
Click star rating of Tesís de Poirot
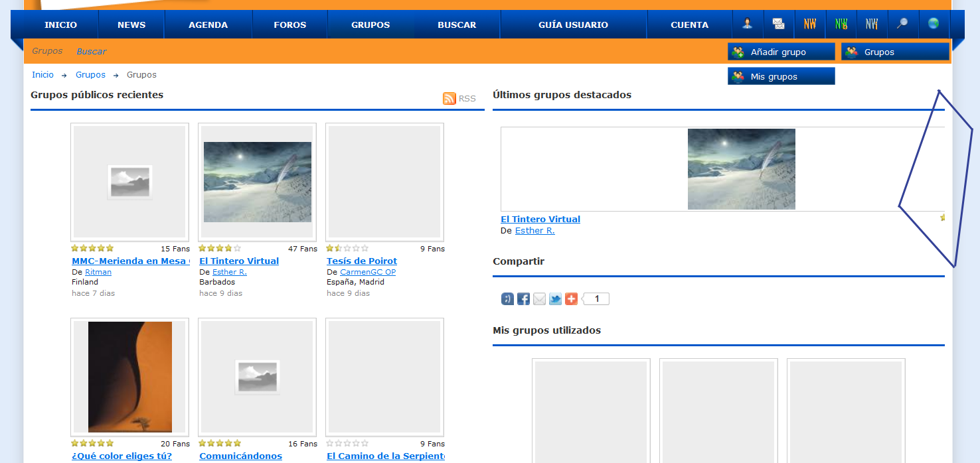coord(347,249)
